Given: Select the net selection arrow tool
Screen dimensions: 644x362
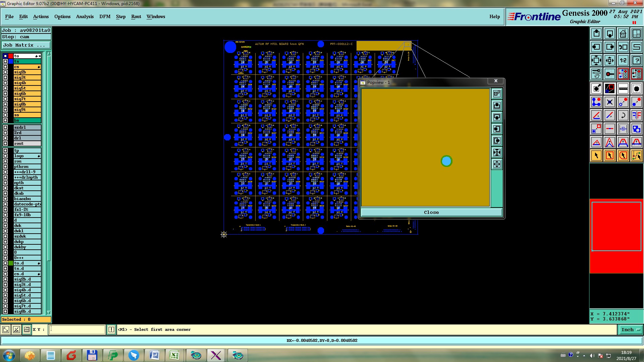Looking at the screenshot, I should point(636,156).
